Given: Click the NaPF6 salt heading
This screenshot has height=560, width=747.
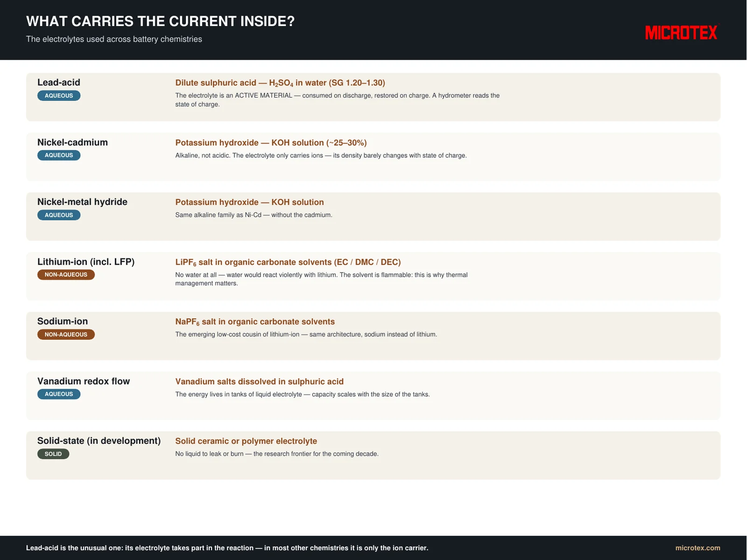Looking at the screenshot, I should (x=255, y=322).
